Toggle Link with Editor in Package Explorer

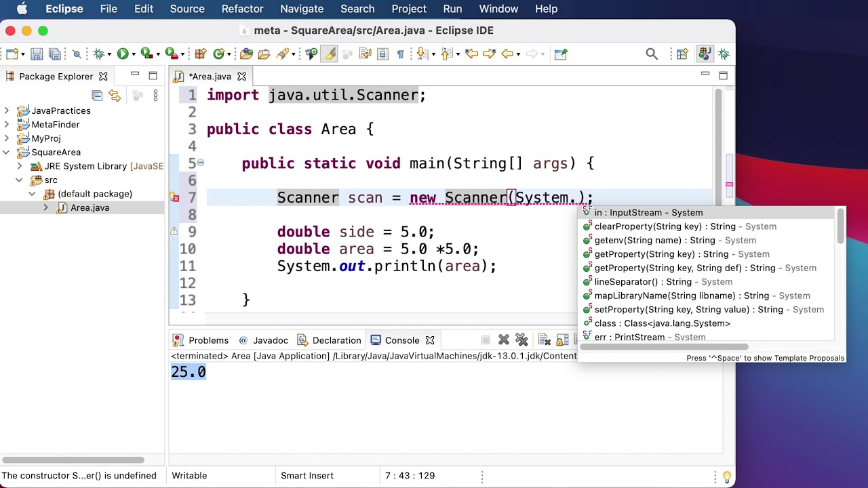point(115,96)
